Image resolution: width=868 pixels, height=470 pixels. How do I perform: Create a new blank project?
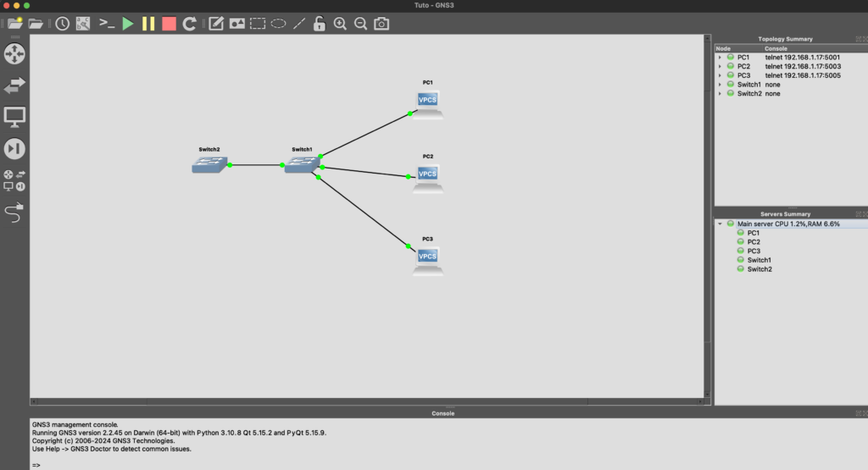click(x=15, y=24)
